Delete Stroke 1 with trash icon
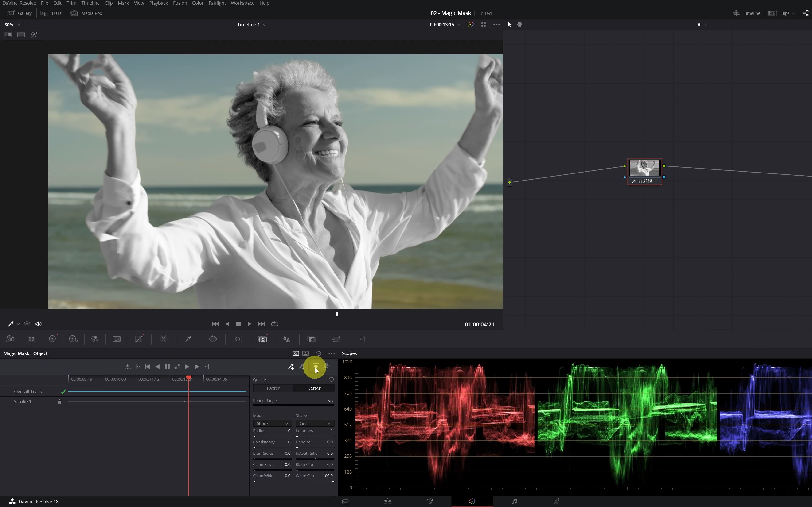 click(x=59, y=402)
